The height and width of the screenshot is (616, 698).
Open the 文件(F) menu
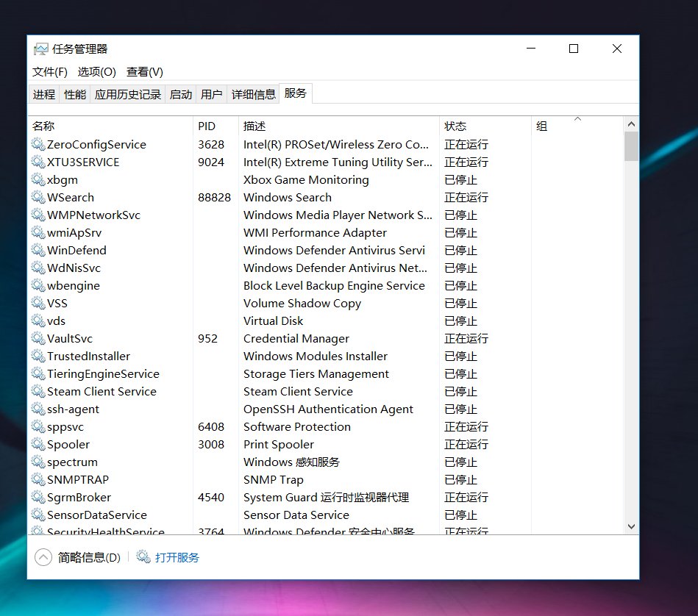coord(50,71)
